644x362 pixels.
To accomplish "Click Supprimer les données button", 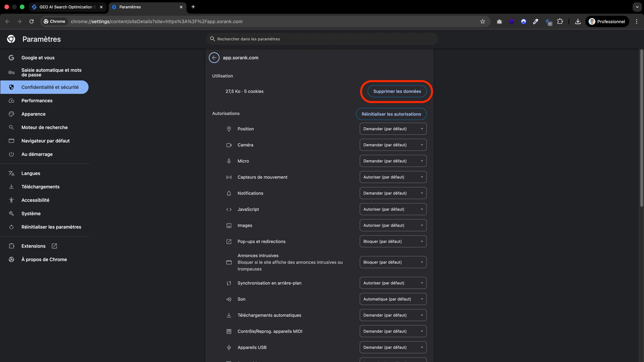I will [397, 92].
